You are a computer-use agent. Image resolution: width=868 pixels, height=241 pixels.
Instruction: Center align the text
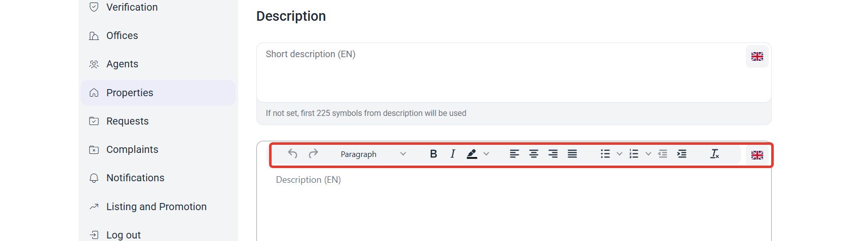pyautogui.click(x=534, y=154)
